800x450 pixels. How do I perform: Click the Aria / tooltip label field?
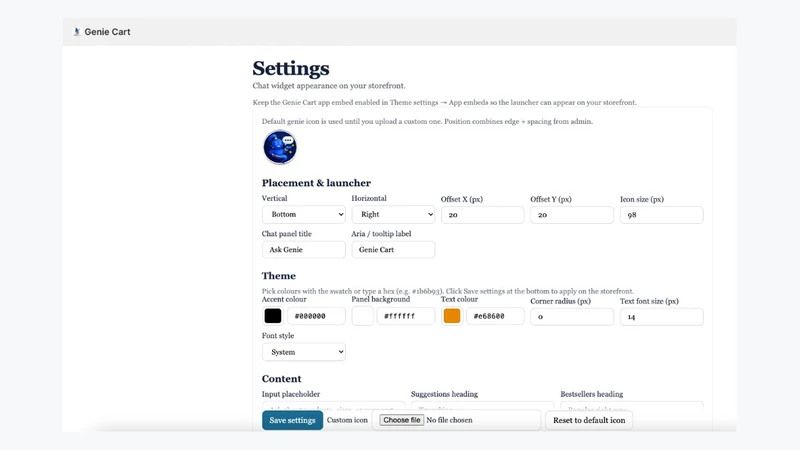pos(393,249)
